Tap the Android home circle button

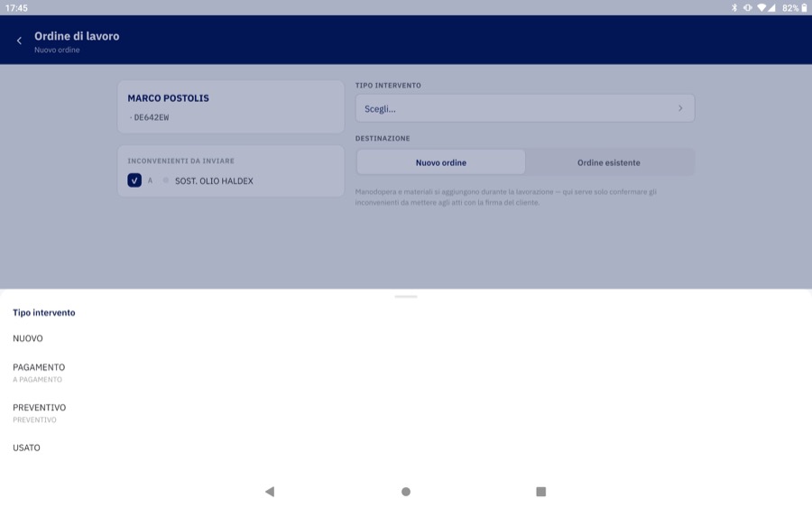[406, 492]
